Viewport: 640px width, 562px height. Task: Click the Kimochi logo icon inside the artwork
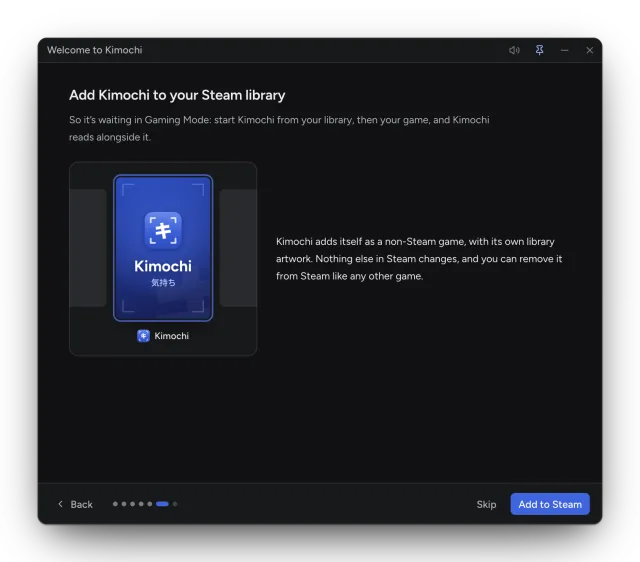click(163, 230)
